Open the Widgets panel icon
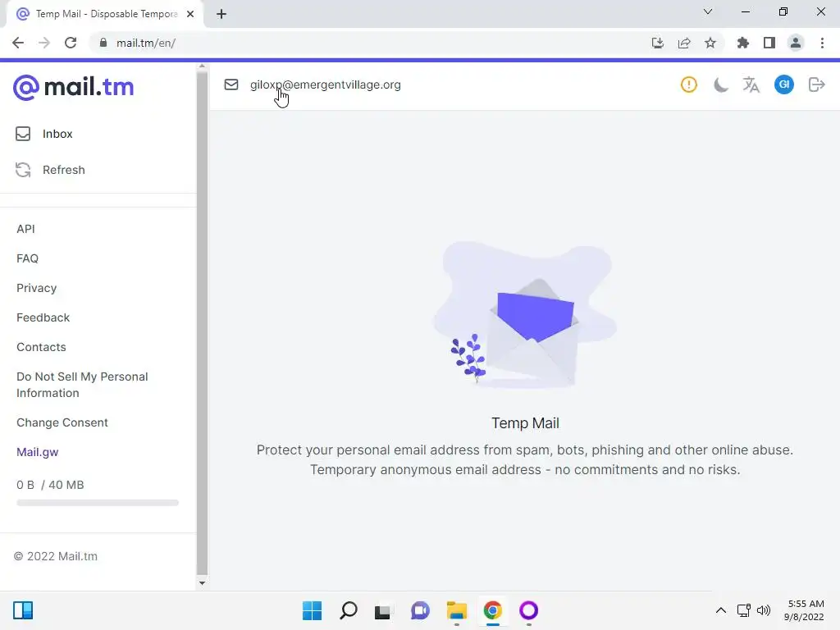 click(23, 610)
